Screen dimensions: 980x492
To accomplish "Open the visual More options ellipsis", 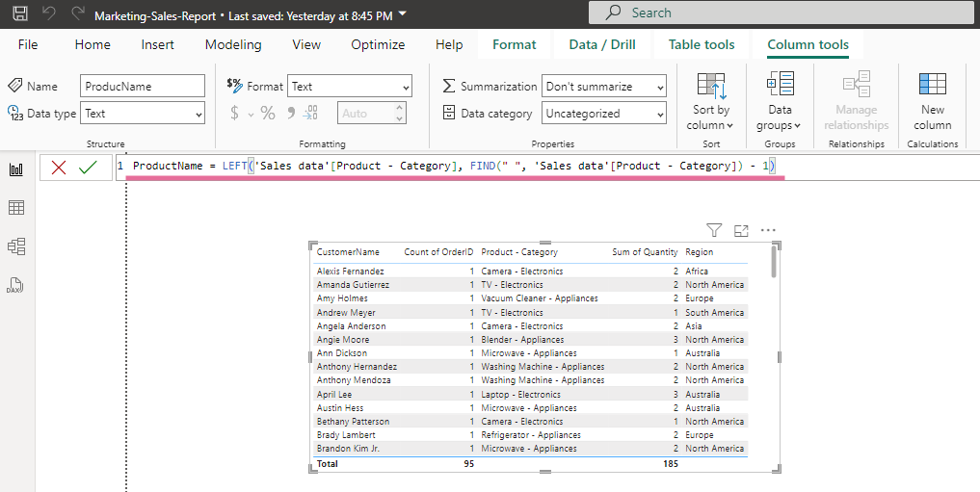I will click(x=767, y=230).
